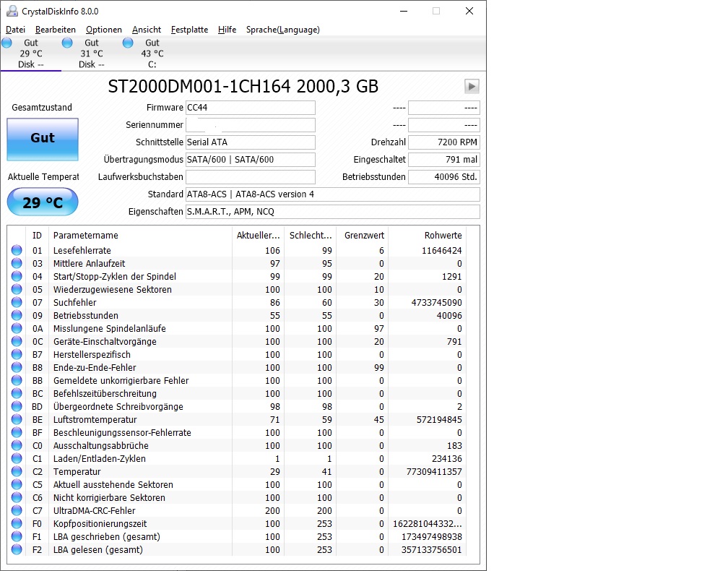The image size is (728, 571).
Task: Select first disk status orb at 29 °C
Action: (x=7, y=43)
